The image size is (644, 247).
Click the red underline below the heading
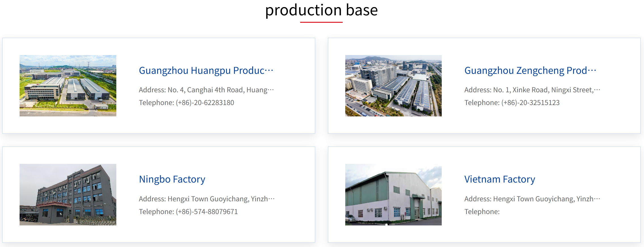pos(321,22)
